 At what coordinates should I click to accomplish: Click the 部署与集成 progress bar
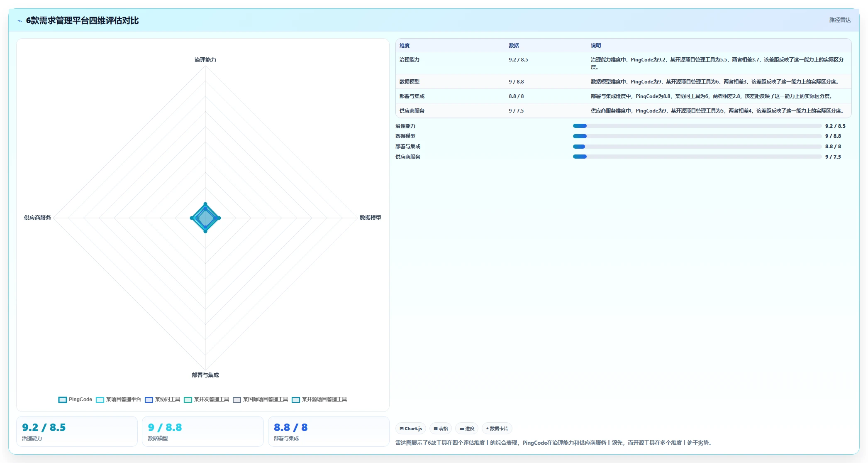click(697, 147)
